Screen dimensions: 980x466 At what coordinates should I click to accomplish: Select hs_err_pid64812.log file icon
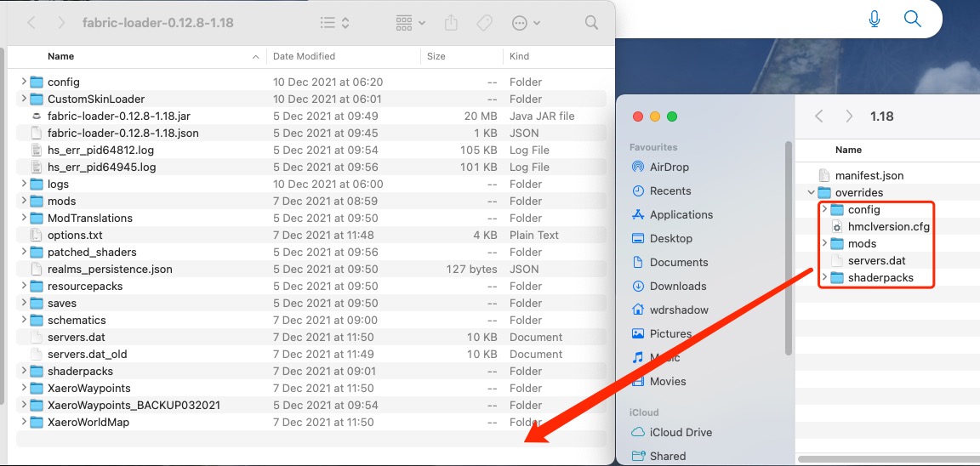tap(37, 150)
